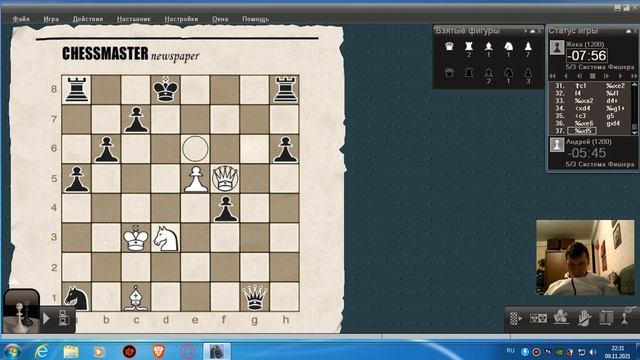Screen dimensions: 640x360
Task: Click the volume speaker tray icon
Action: tap(593, 352)
